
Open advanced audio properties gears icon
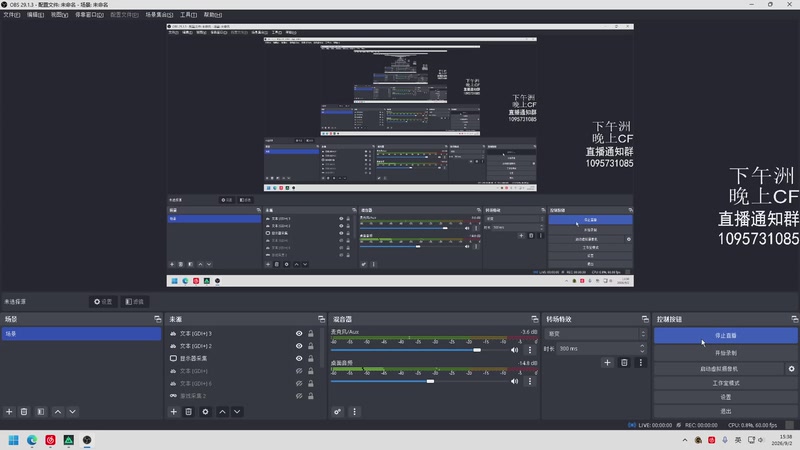click(x=338, y=412)
